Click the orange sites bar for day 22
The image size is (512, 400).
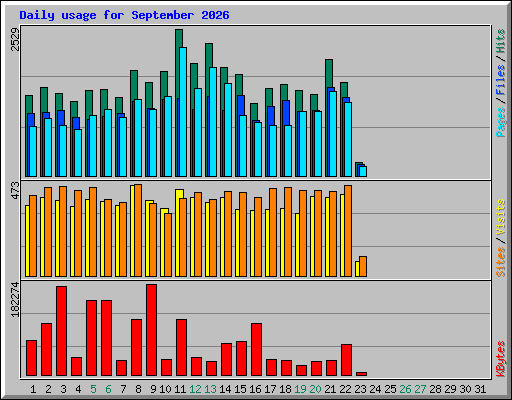tap(348, 231)
